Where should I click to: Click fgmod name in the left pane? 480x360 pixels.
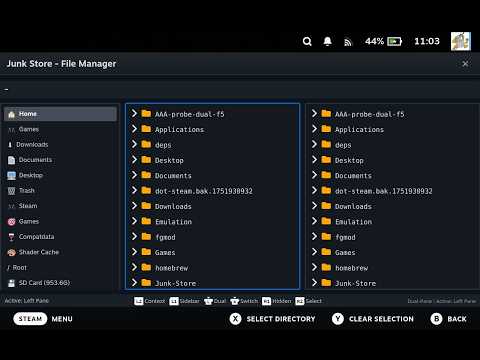pos(165,237)
